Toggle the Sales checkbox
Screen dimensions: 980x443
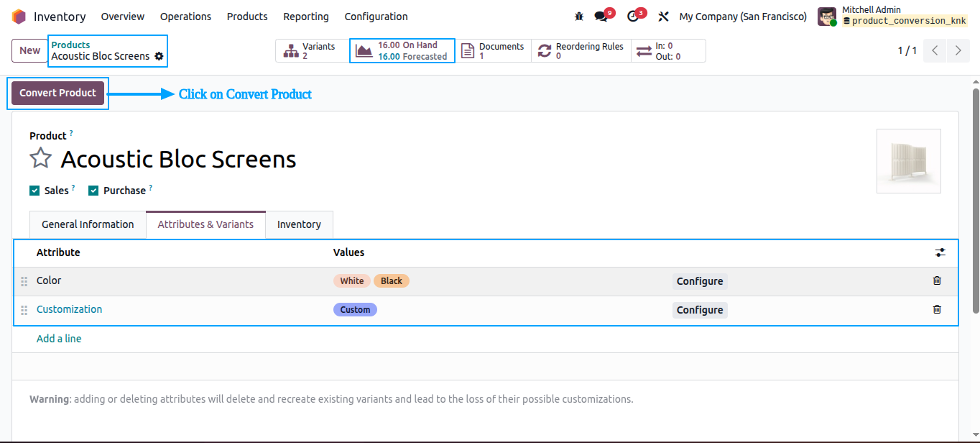pos(34,191)
